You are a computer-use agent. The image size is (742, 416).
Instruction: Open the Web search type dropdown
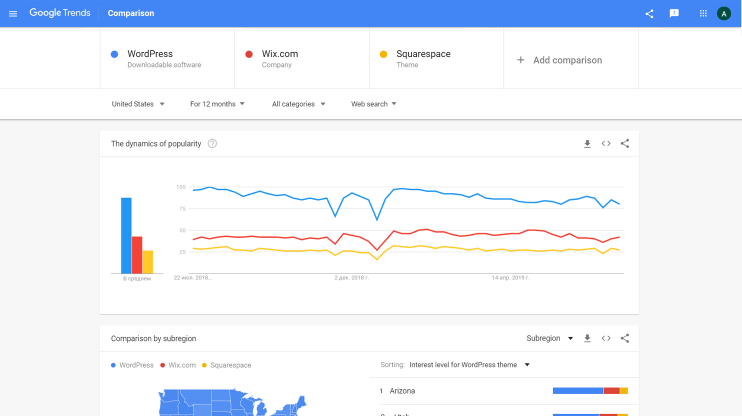coord(373,104)
